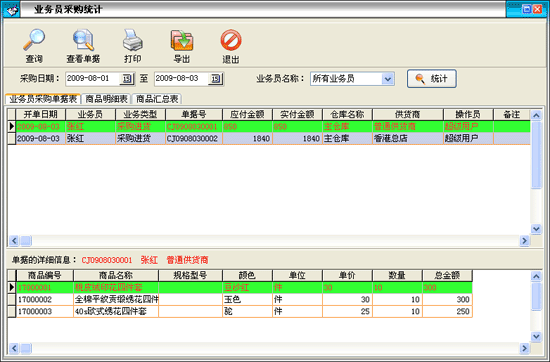Click the app icon in title bar
Image resolution: width=550 pixels, height=362 pixels.
pos(11,9)
